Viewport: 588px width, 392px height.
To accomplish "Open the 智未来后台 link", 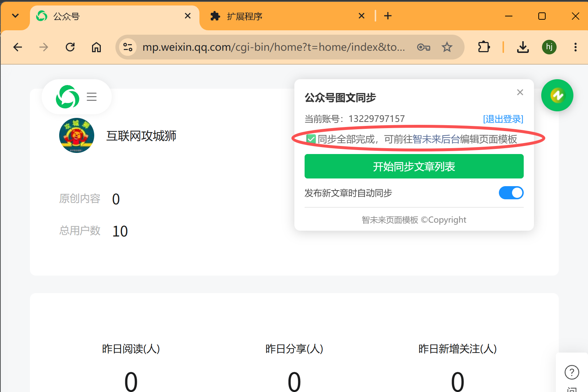I will tap(436, 139).
